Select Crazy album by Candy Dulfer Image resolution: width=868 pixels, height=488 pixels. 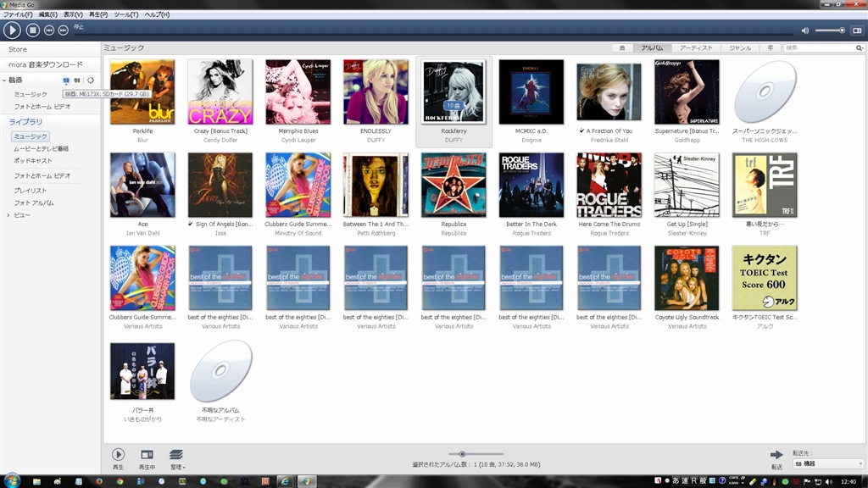point(220,91)
